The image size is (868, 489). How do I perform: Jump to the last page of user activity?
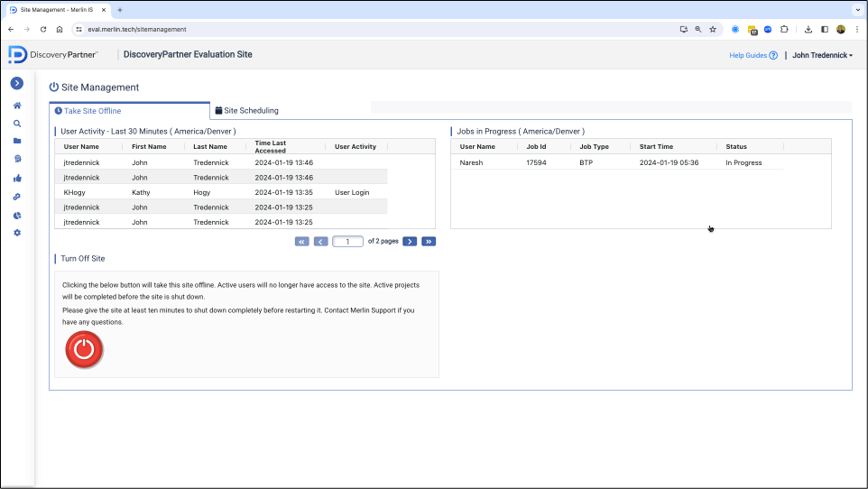[x=429, y=242]
